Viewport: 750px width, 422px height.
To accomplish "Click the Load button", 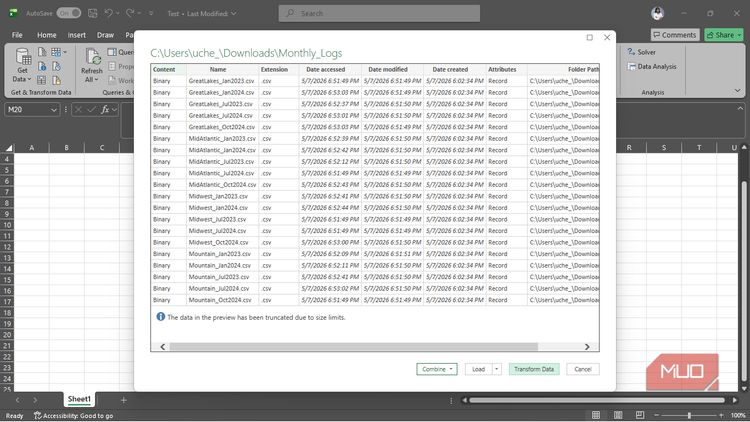I will point(478,369).
